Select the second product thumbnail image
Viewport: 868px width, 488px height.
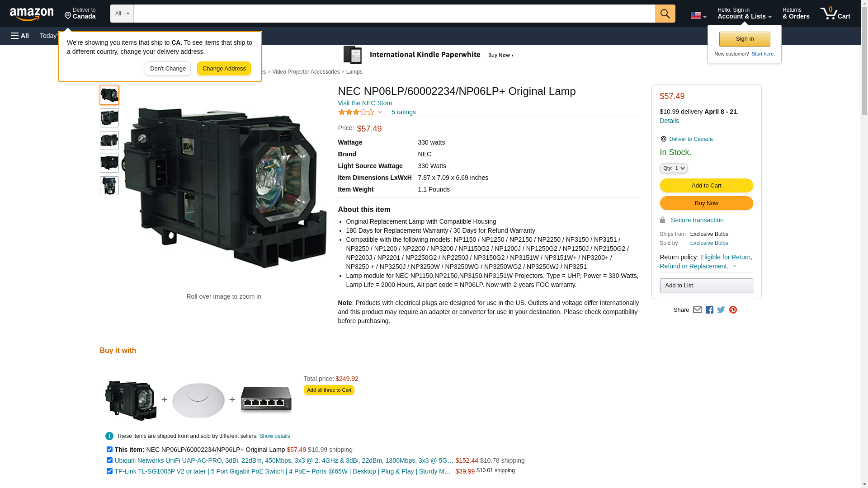pyautogui.click(x=109, y=118)
